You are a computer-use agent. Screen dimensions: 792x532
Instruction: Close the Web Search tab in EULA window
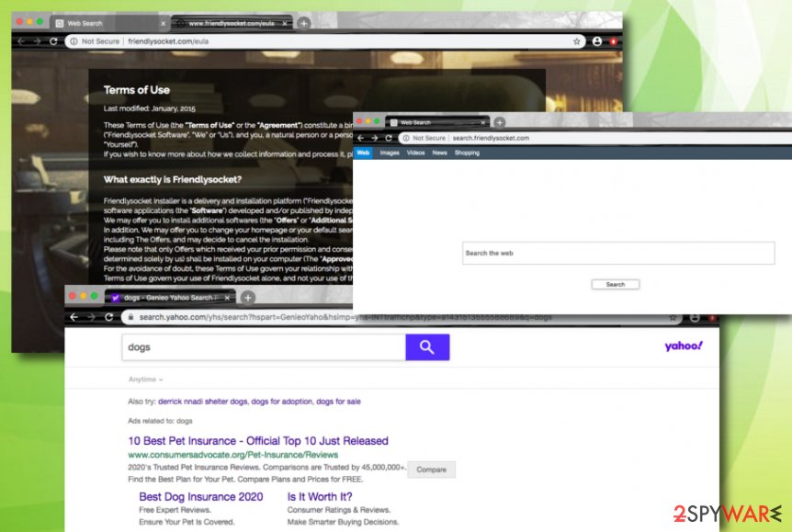tap(164, 23)
